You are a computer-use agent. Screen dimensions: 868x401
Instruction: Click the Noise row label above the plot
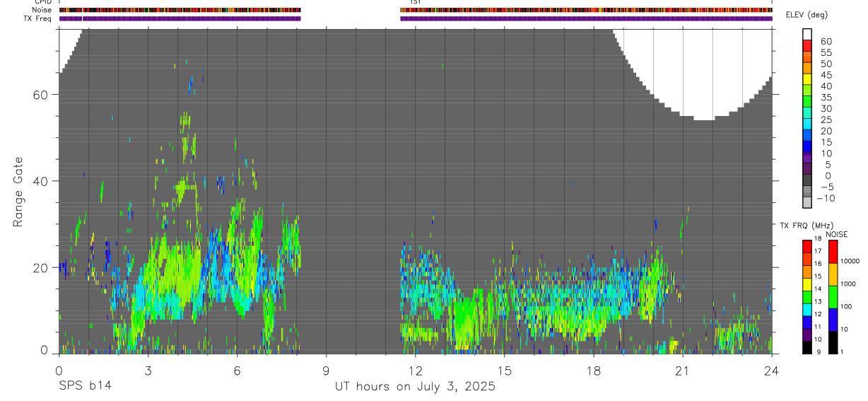pos(42,10)
